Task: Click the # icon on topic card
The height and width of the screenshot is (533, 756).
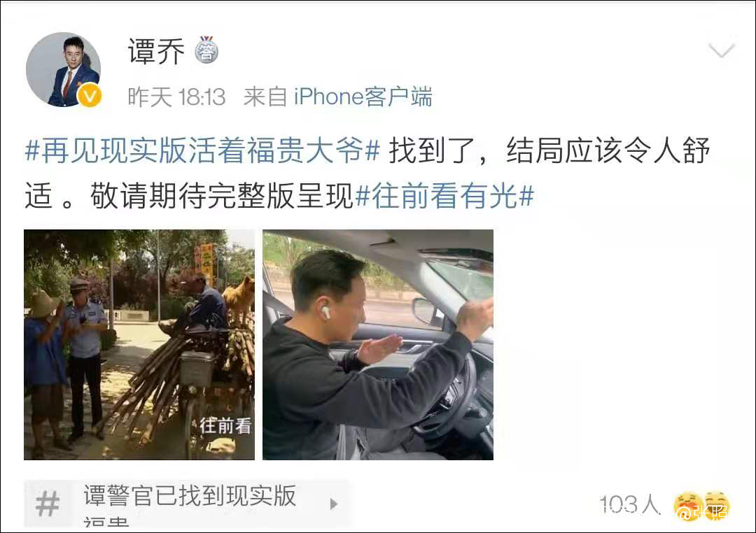Action: (48, 504)
